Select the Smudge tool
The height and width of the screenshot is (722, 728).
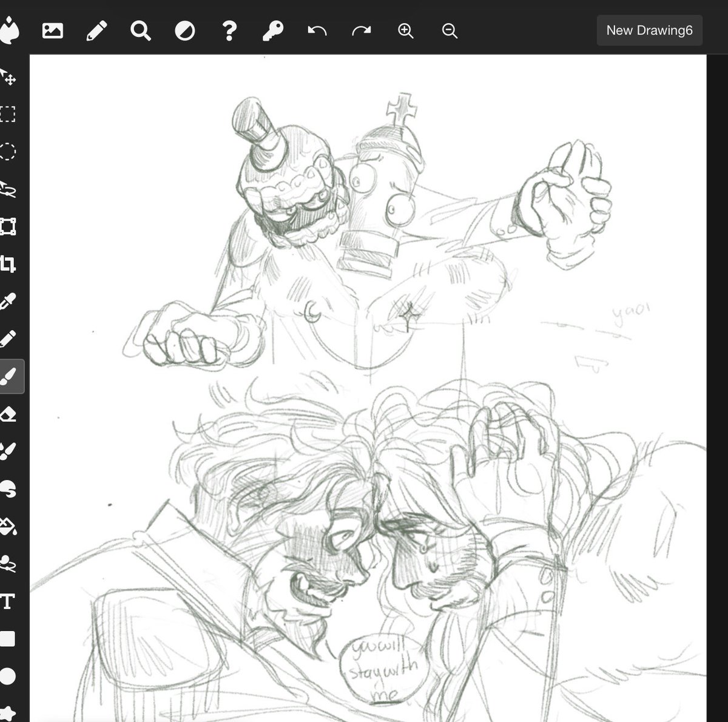pos(7,489)
